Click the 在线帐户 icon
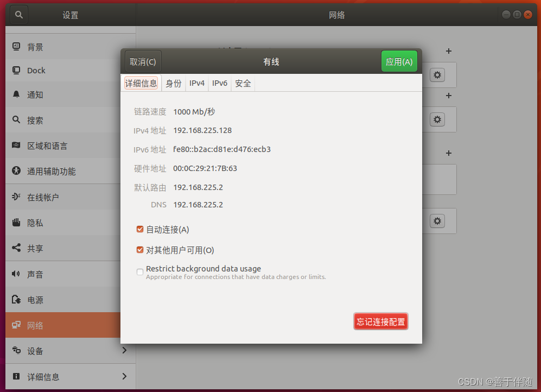 pos(16,197)
